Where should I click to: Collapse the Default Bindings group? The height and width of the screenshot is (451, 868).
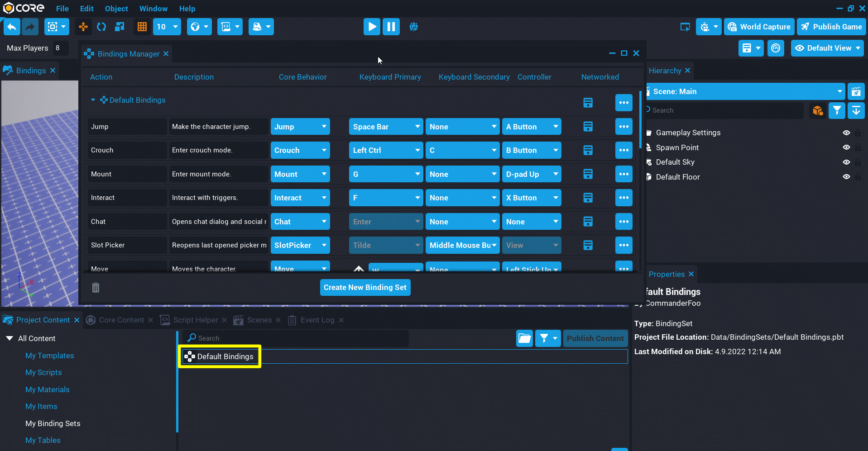[93, 100]
